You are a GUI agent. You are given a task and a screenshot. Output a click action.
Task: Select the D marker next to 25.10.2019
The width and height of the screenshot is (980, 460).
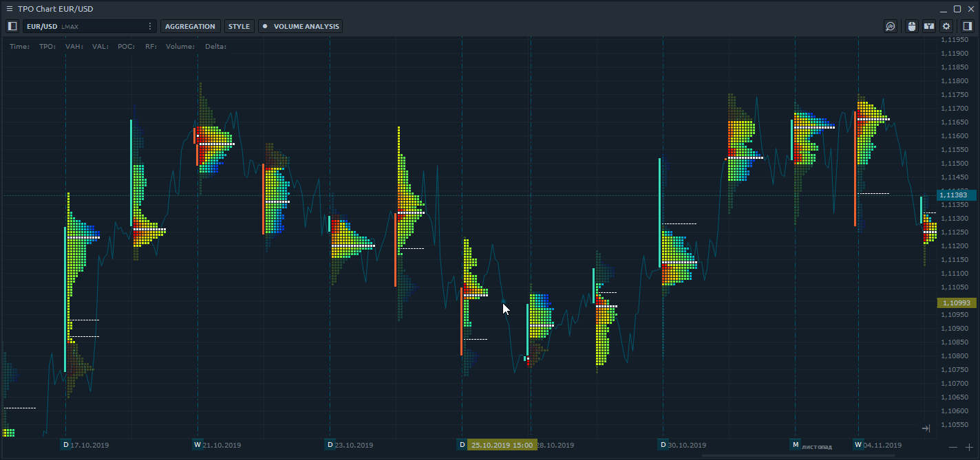tap(462, 444)
